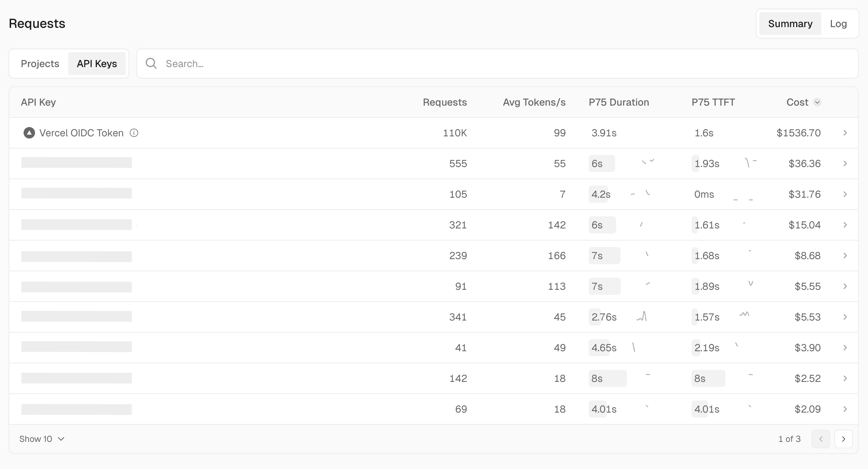Click the info icon beside Vercel OIDC Token

[x=134, y=133]
